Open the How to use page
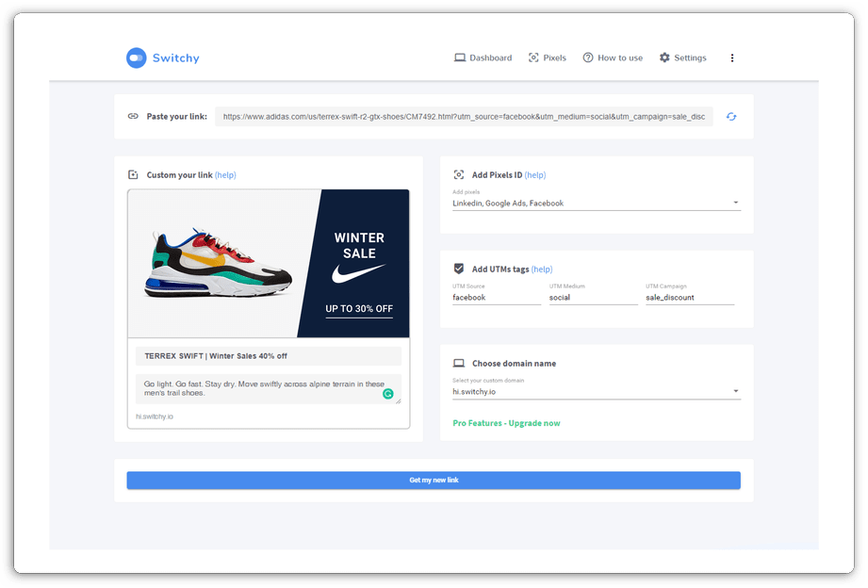 (x=613, y=57)
